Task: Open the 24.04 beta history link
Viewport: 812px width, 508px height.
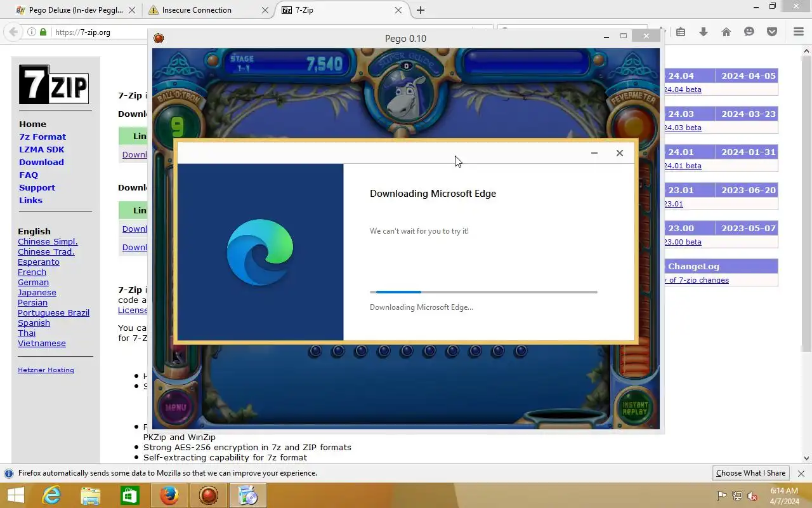Action: click(683, 90)
